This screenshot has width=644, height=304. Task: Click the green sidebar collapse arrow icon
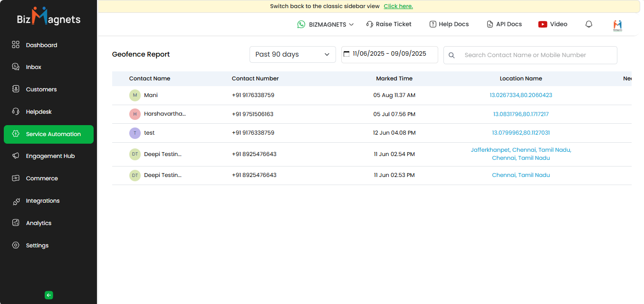tap(48, 295)
